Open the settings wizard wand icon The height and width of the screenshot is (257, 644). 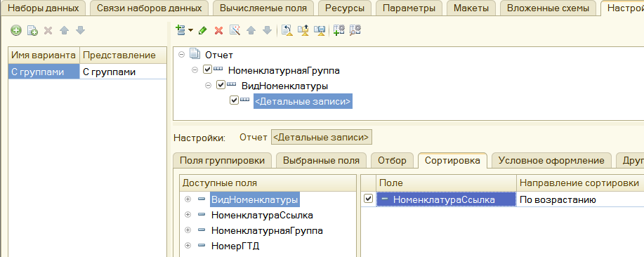point(235,30)
